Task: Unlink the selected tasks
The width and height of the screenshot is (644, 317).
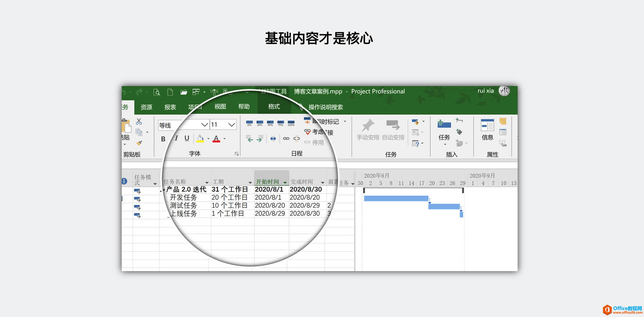Action: (x=296, y=138)
